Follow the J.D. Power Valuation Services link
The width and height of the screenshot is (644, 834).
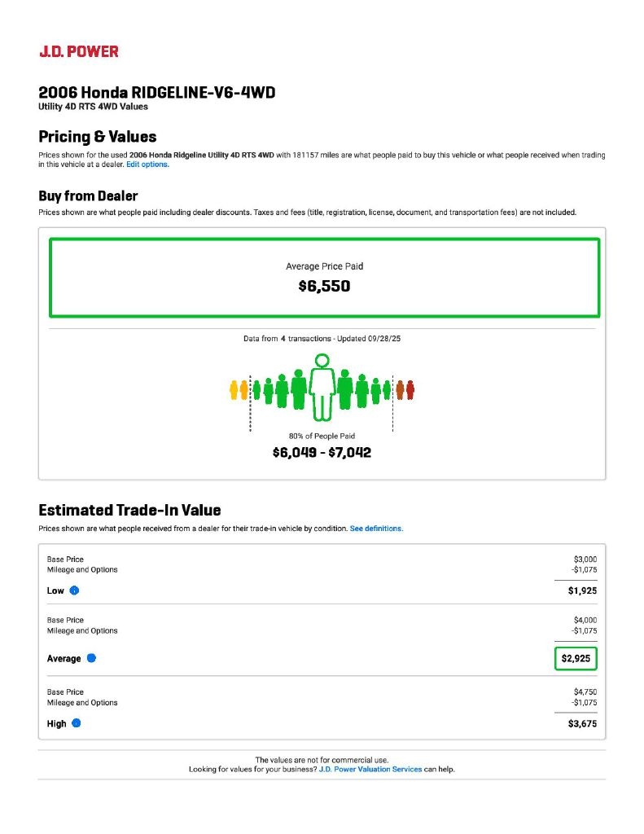(370, 769)
